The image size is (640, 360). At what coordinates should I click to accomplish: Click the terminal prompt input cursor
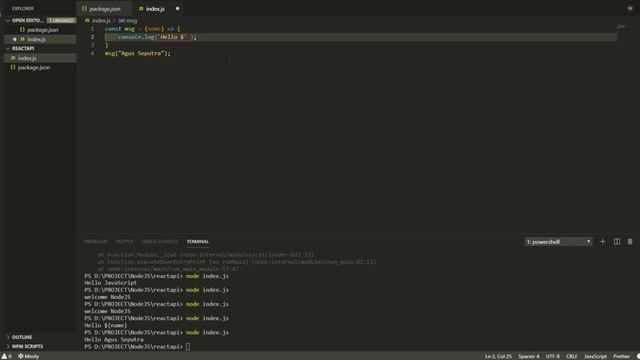pyautogui.click(x=188, y=347)
